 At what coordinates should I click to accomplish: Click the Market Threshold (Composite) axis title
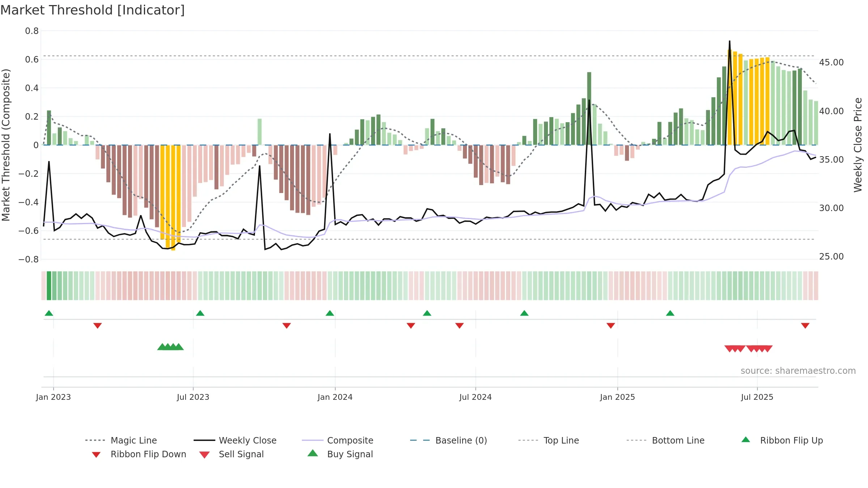(x=6, y=145)
